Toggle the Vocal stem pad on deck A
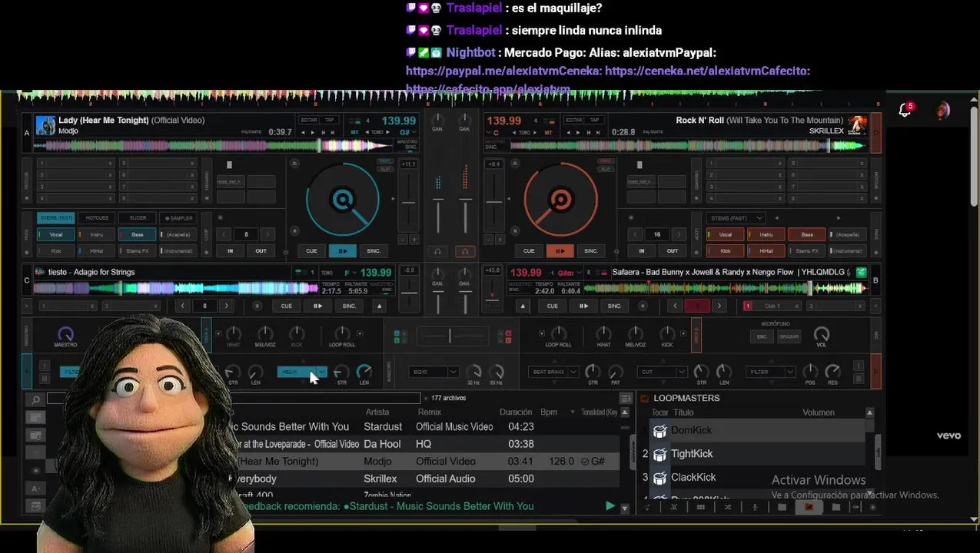 tap(56, 235)
